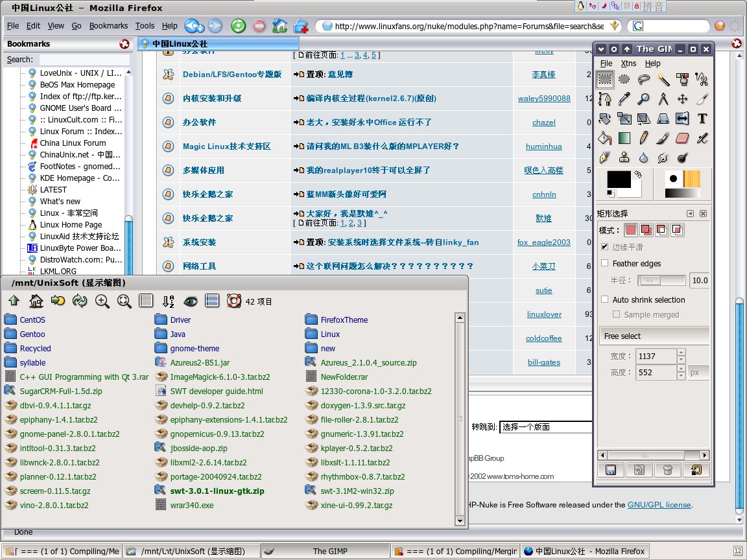Open the GIMP Xtns menu

(628, 64)
